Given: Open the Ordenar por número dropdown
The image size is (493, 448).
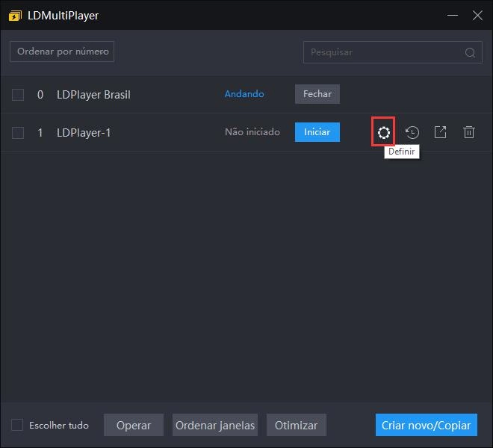Looking at the screenshot, I should [62, 52].
